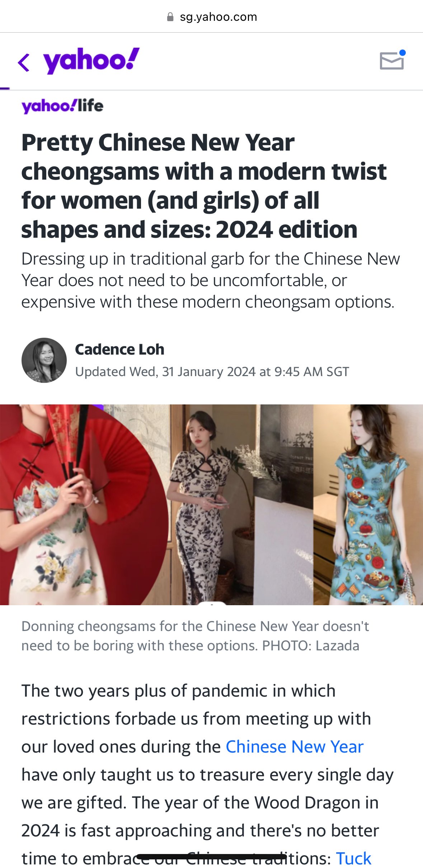Tap the padlock icon beside the URL
The image size is (423, 868).
click(170, 17)
